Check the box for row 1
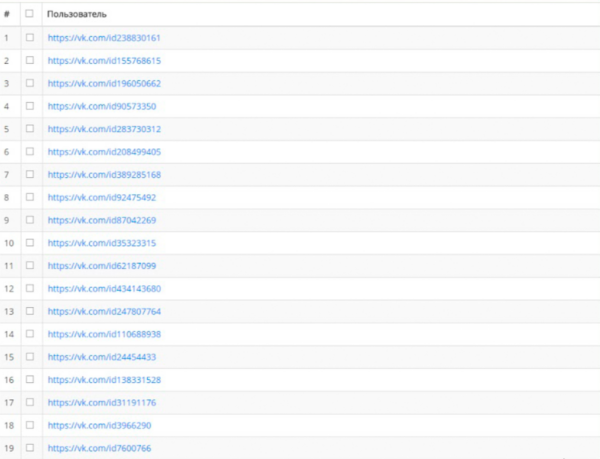This screenshot has height=459, width=600. (x=30, y=37)
